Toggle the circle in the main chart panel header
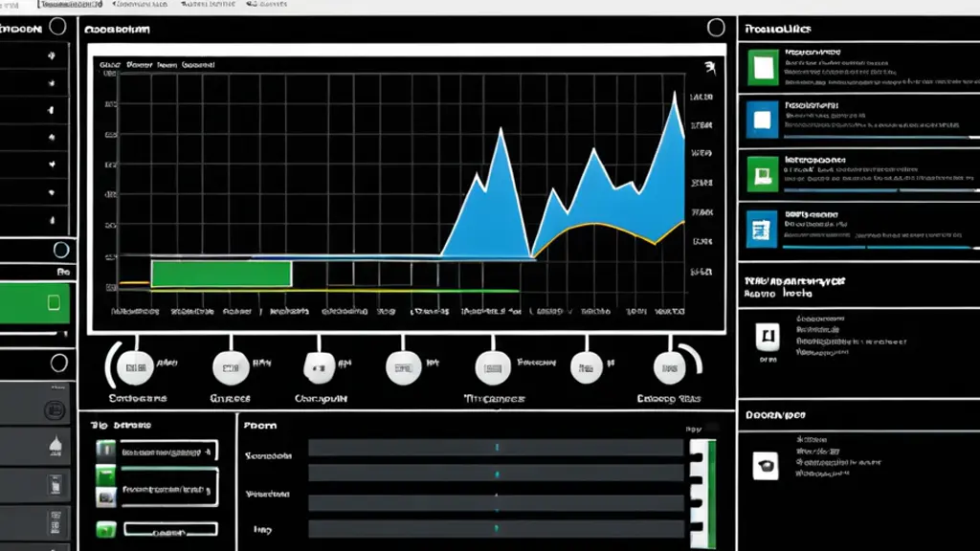Screen dimensions: 980x551 716,28
